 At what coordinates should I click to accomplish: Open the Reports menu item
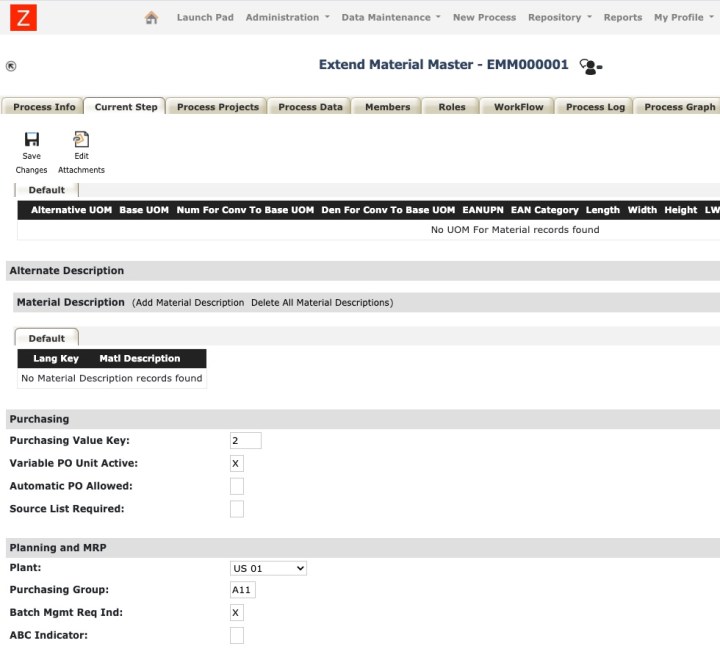[x=623, y=17]
